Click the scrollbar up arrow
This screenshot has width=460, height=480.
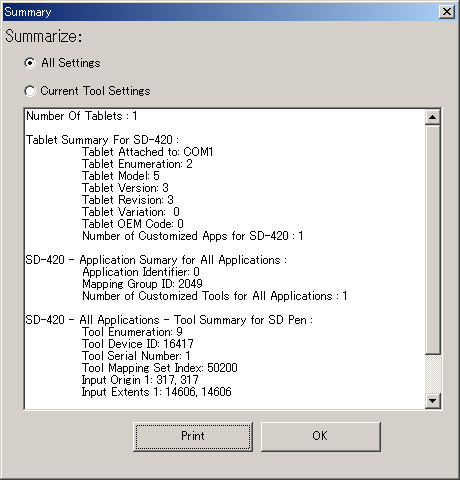(433, 117)
